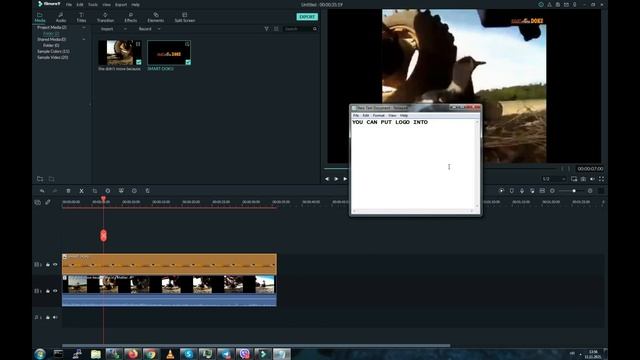The image size is (640, 360).
Task: Zoom in timeline with plus icon
Action: click(x=590, y=191)
